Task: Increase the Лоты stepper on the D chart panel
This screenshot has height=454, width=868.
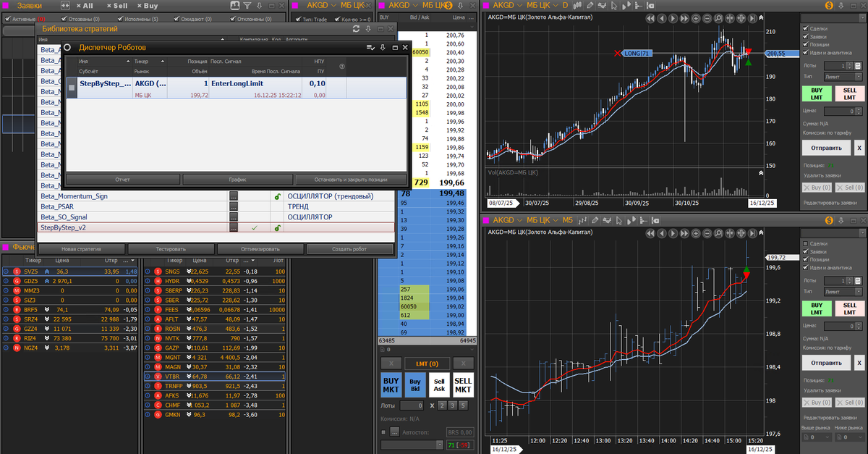Action: [x=849, y=64]
